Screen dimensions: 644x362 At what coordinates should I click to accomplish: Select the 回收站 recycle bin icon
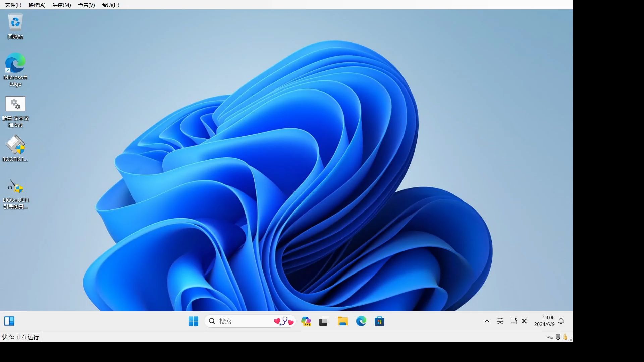click(15, 26)
